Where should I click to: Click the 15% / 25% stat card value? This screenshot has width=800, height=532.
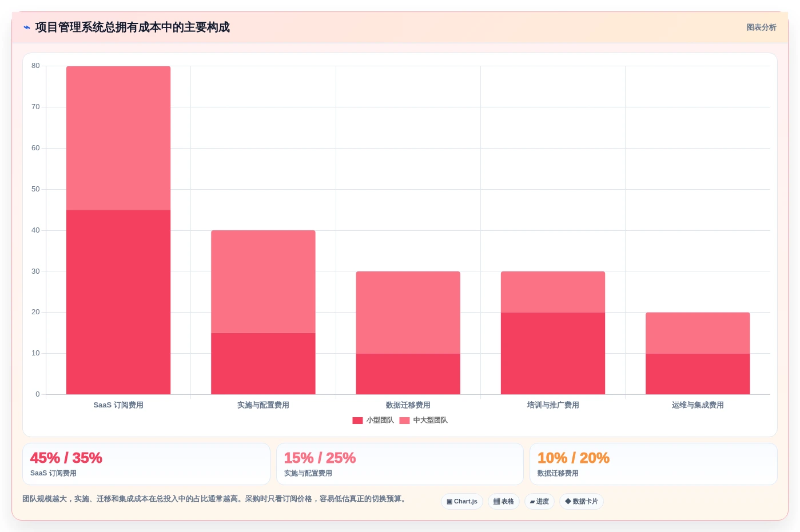tap(320, 458)
